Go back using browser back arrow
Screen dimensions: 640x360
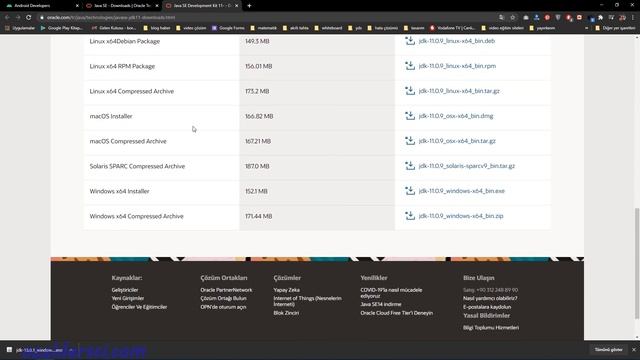tap(7, 18)
